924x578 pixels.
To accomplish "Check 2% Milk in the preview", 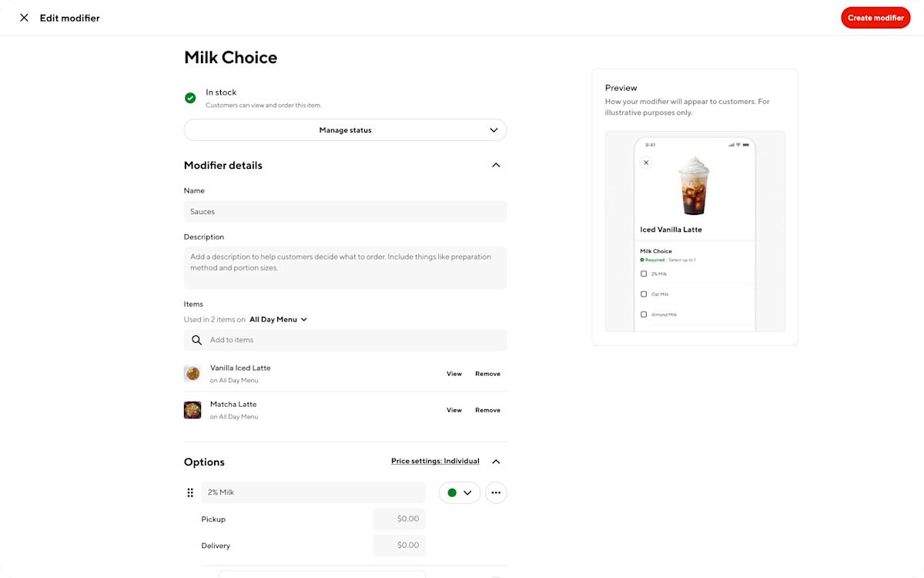I will [644, 274].
